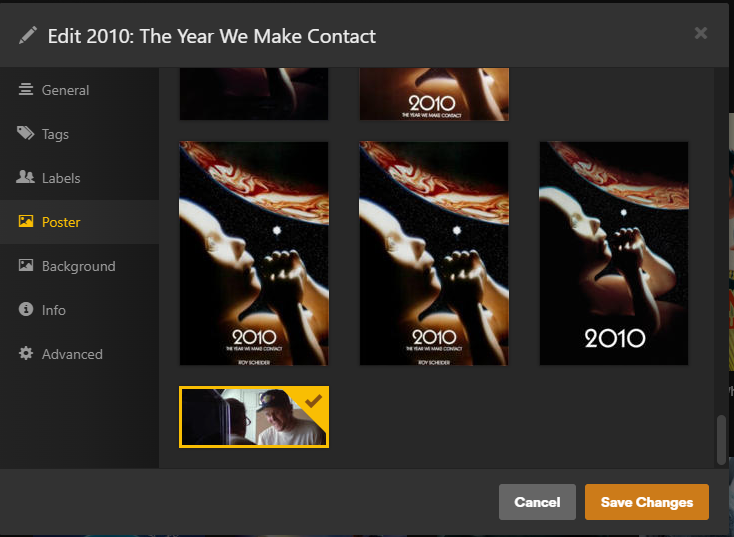
Task: Click the pencil edit icon in title
Action: 28,36
